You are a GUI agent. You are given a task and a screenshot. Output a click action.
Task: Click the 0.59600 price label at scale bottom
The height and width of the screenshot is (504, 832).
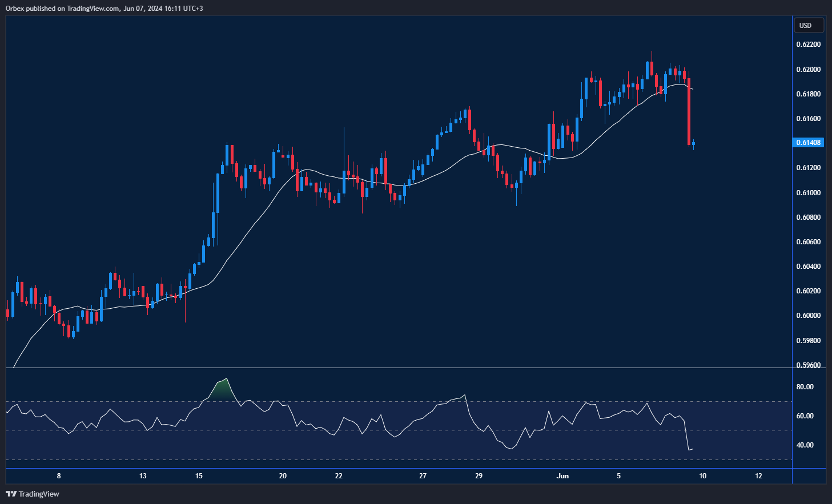click(809, 365)
